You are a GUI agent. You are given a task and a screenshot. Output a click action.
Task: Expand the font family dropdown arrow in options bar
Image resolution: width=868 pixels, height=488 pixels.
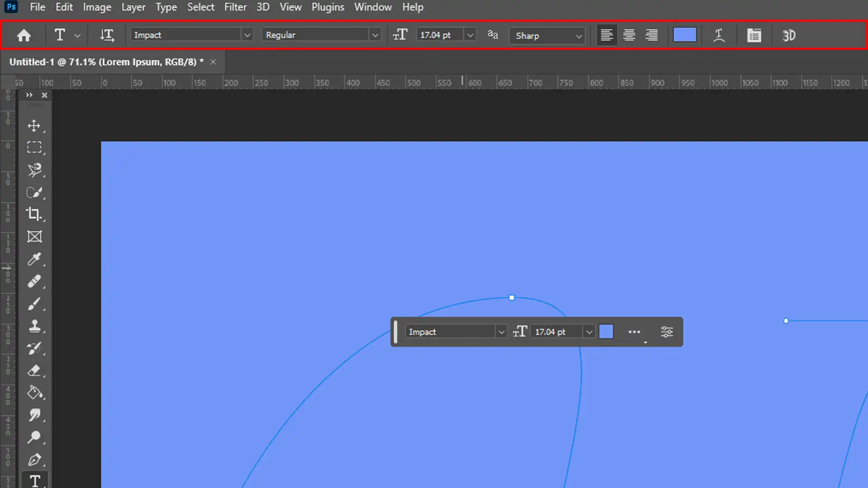247,35
